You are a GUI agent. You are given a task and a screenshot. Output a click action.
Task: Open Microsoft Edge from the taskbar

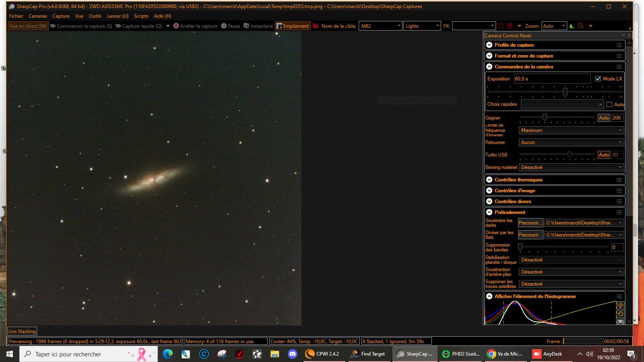[x=168, y=354]
